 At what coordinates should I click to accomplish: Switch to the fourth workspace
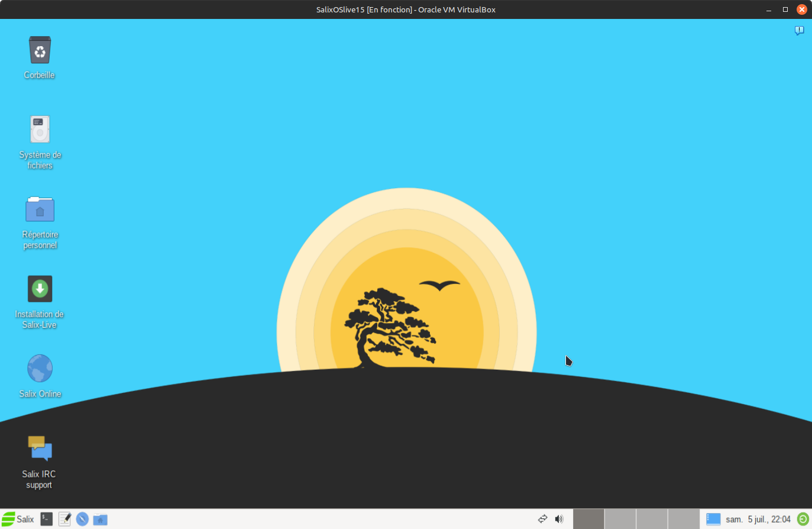(x=684, y=519)
